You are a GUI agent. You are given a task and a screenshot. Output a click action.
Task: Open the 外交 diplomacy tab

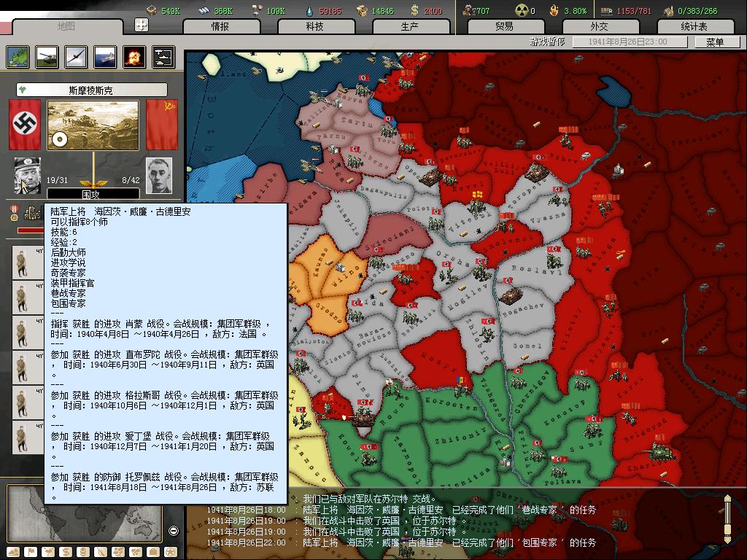599,26
